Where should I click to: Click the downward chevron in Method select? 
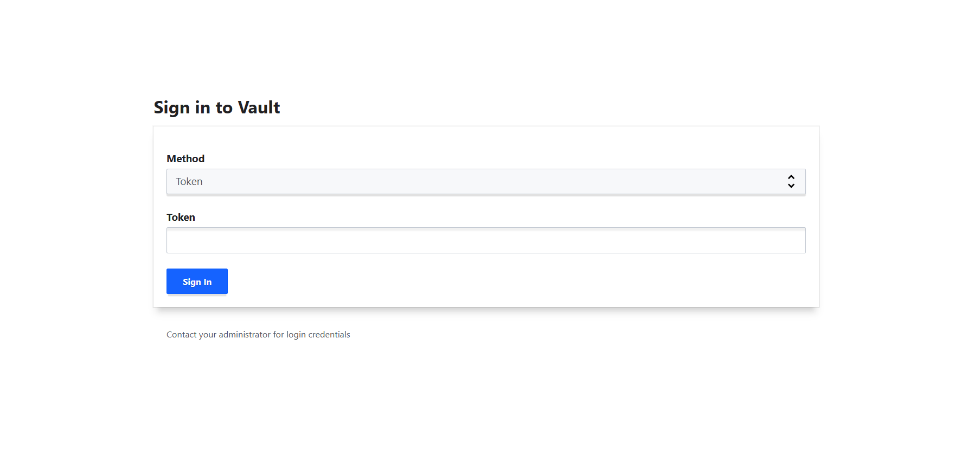[791, 186]
